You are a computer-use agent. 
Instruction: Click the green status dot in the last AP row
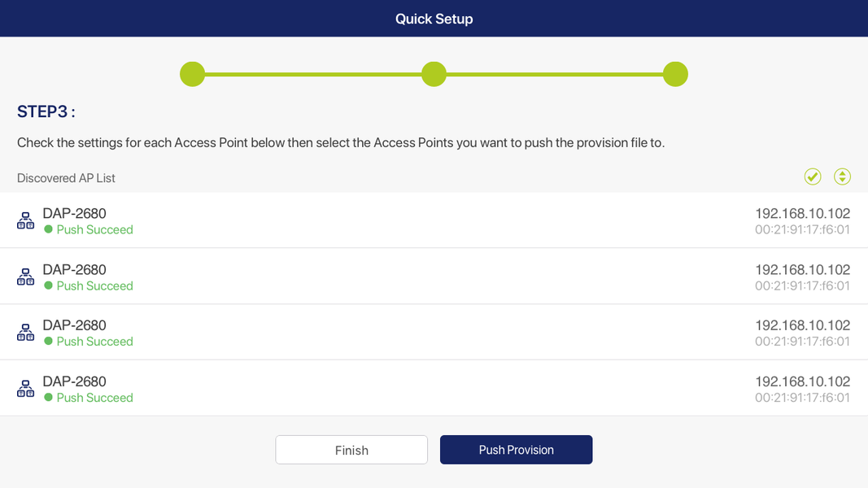48,397
